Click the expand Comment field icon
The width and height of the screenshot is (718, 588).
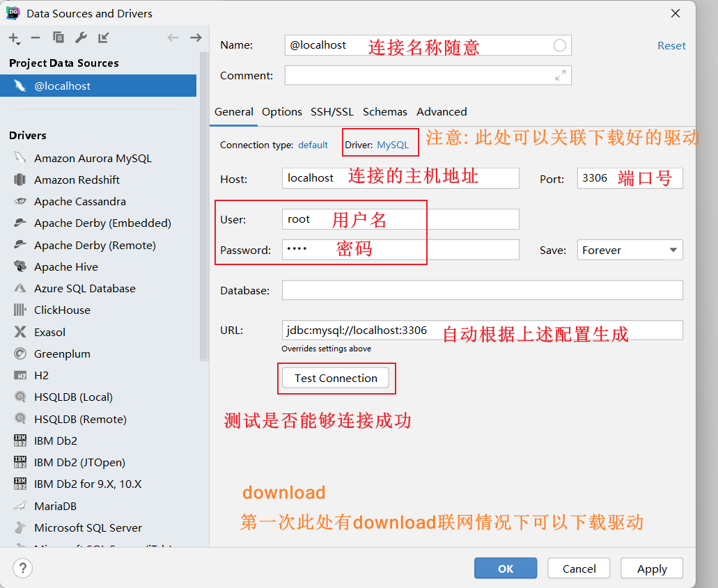561,75
